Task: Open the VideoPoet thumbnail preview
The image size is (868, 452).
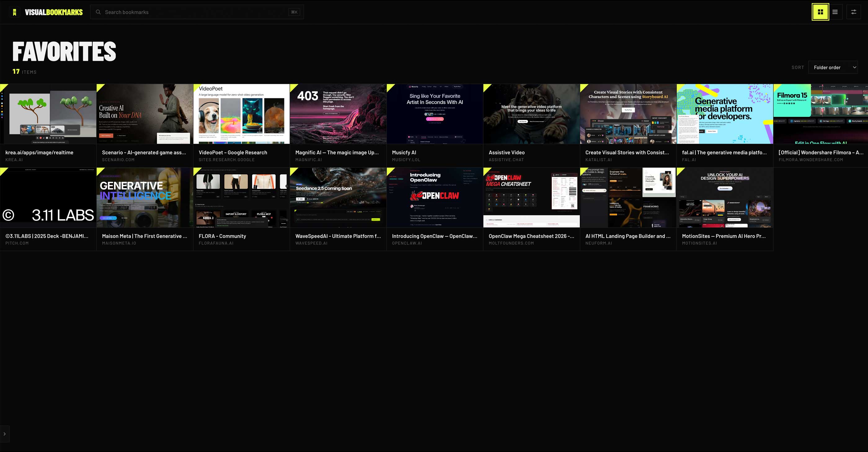Action: coord(241,114)
